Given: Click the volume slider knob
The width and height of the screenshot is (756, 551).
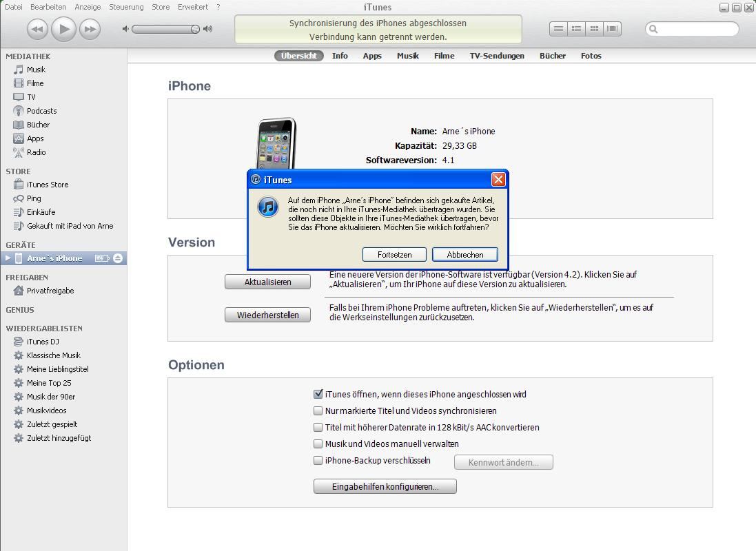Looking at the screenshot, I should (x=195, y=29).
